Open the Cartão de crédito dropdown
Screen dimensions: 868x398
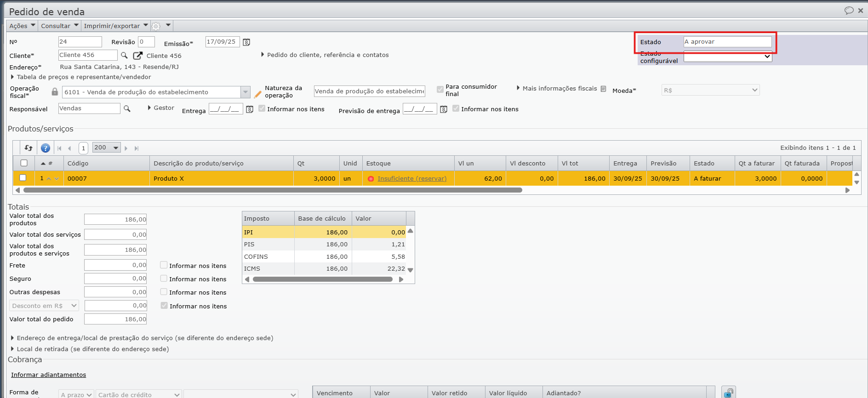139,394
